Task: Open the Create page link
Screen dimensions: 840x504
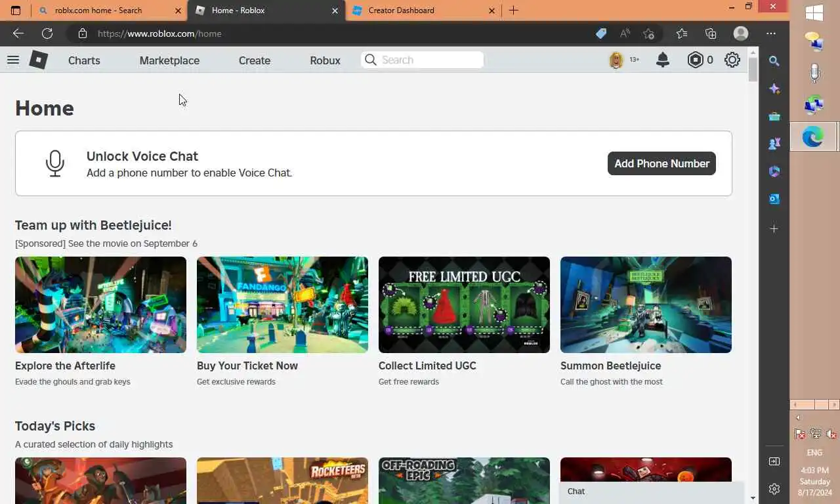Action: [255, 60]
